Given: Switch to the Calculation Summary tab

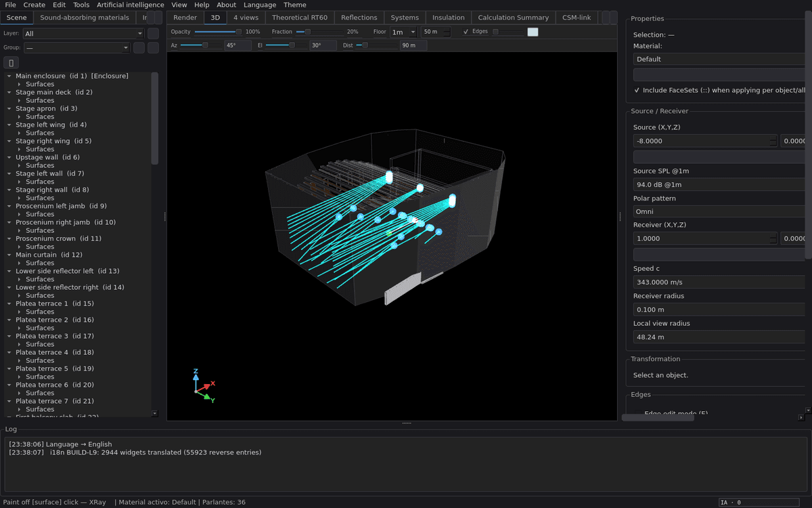Looking at the screenshot, I should point(514,18).
